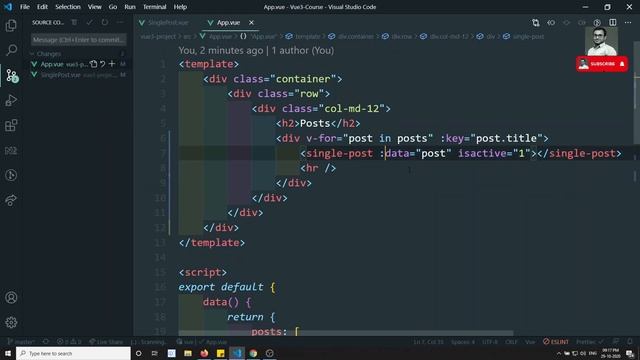The height and width of the screenshot is (360, 640).
Task: Click the git blame author CodeLens text
Action: coord(256,51)
